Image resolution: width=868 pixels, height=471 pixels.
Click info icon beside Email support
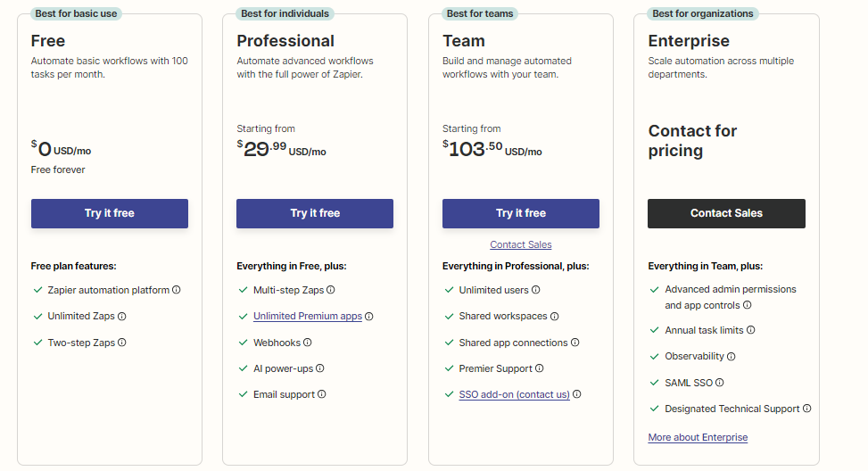click(322, 394)
